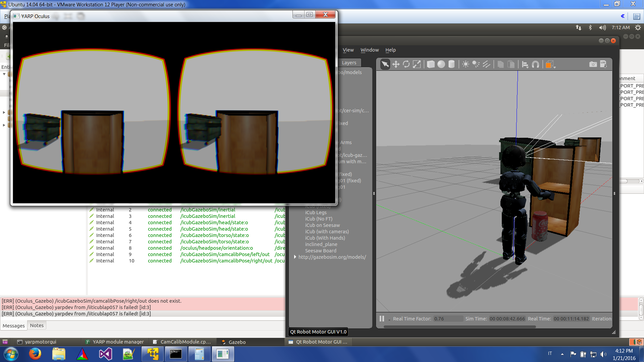Click the paste icon in Gazebo toolbar
Viewport: 644px width, 362px height.
click(x=511, y=64)
